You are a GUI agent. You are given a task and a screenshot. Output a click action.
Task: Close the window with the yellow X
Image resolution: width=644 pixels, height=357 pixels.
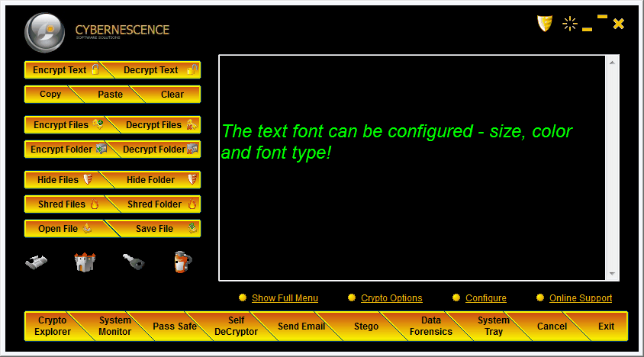pos(619,24)
